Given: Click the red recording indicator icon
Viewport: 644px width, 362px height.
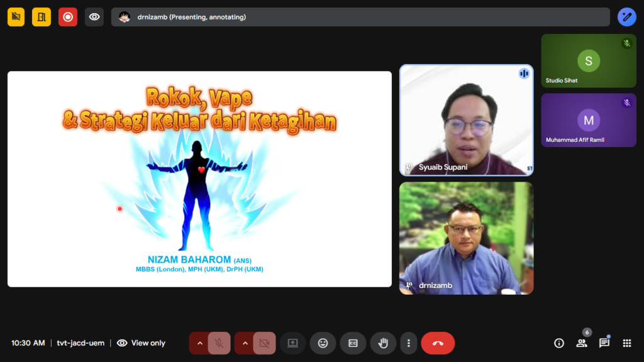Looking at the screenshot, I should click(x=68, y=17).
